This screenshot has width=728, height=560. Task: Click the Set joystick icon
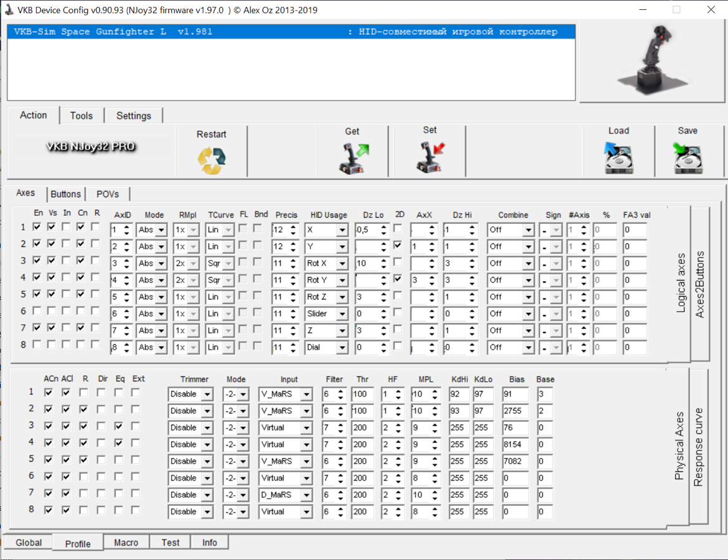pyautogui.click(x=430, y=157)
